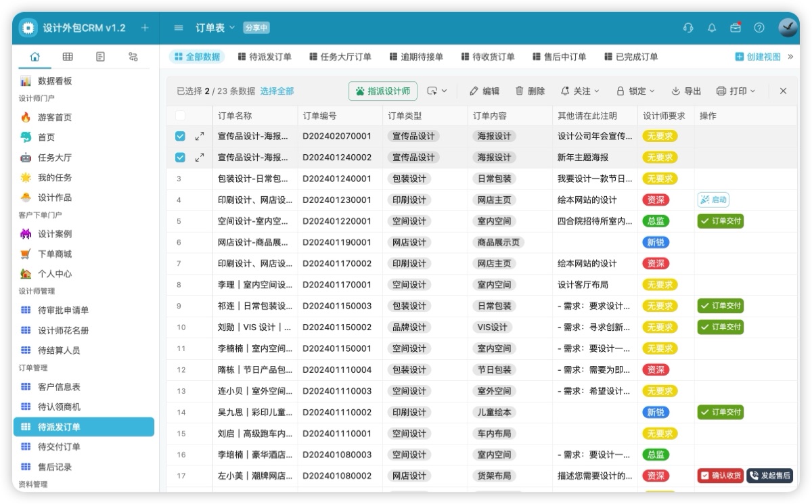Screen dimensions: 812x504
Task: Switch to 待收货订单 view tab
Action: [488, 57]
